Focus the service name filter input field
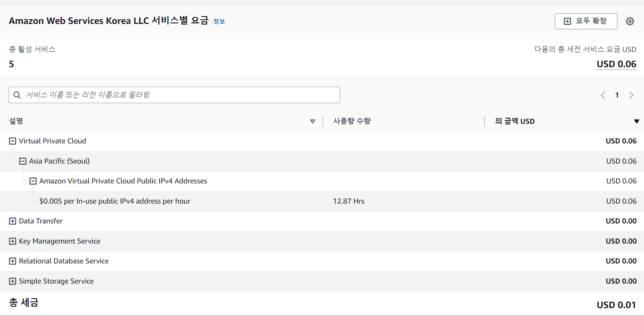 tap(181, 95)
